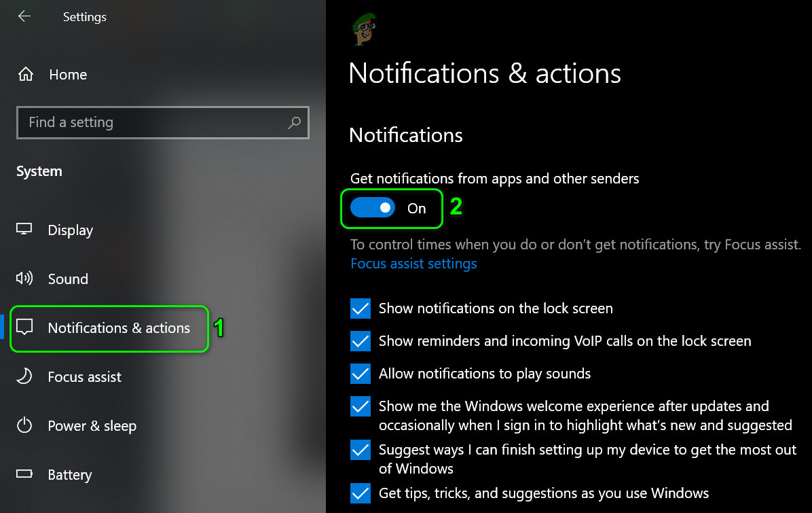Click the Sound speaker icon
The image size is (812, 513).
24,279
